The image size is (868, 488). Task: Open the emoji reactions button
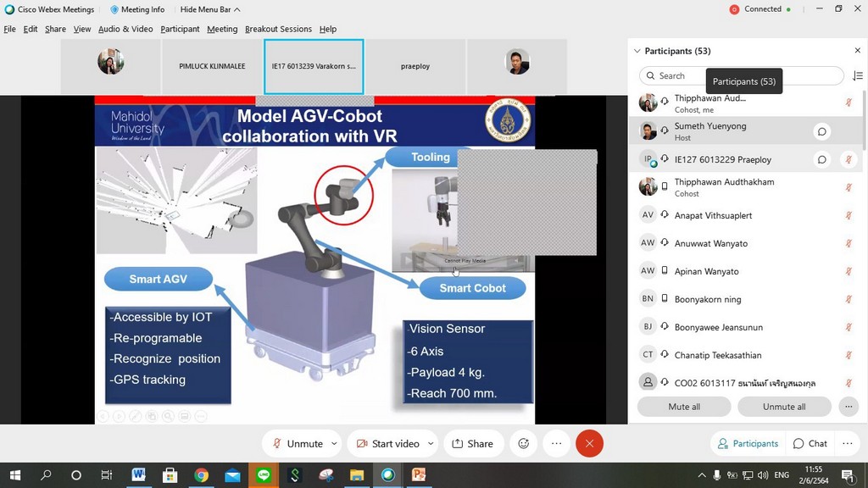click(524, 443)
